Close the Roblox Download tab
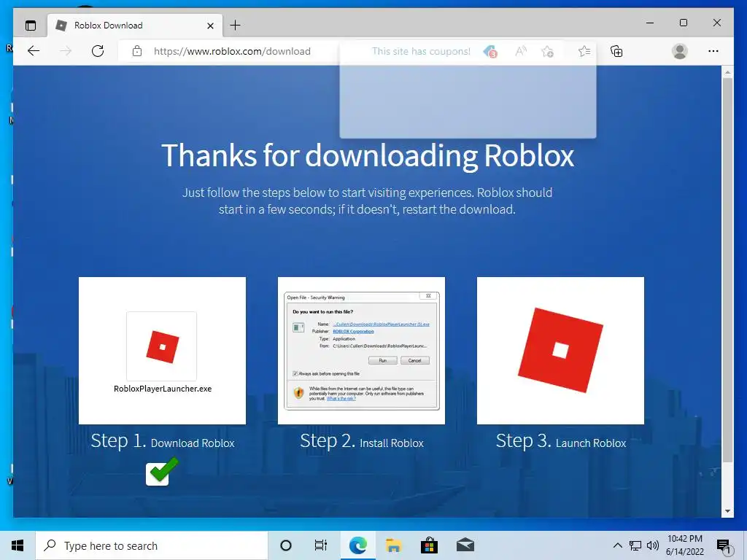The width and height of the screenshot is (747, 560). tap(211, 26)
